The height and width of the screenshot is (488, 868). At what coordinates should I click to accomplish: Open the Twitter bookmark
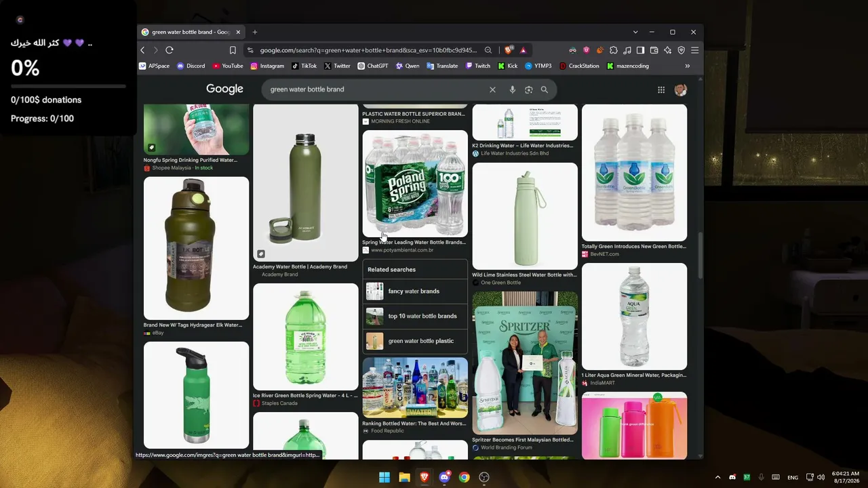point(337,66)
